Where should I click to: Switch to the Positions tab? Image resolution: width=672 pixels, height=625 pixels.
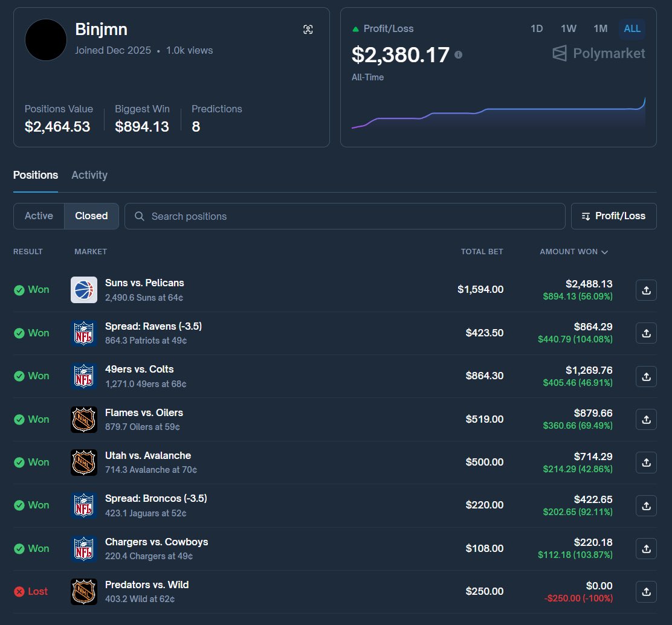coord(36,175)
